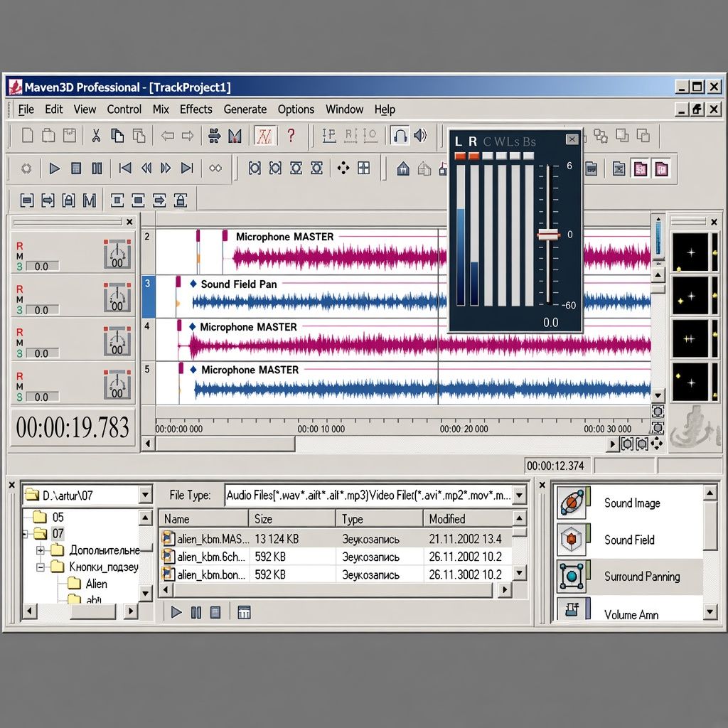Click the large M mix icon in third toolbar
This screenshot has height=728, width=728.
[x=90, y=200]
